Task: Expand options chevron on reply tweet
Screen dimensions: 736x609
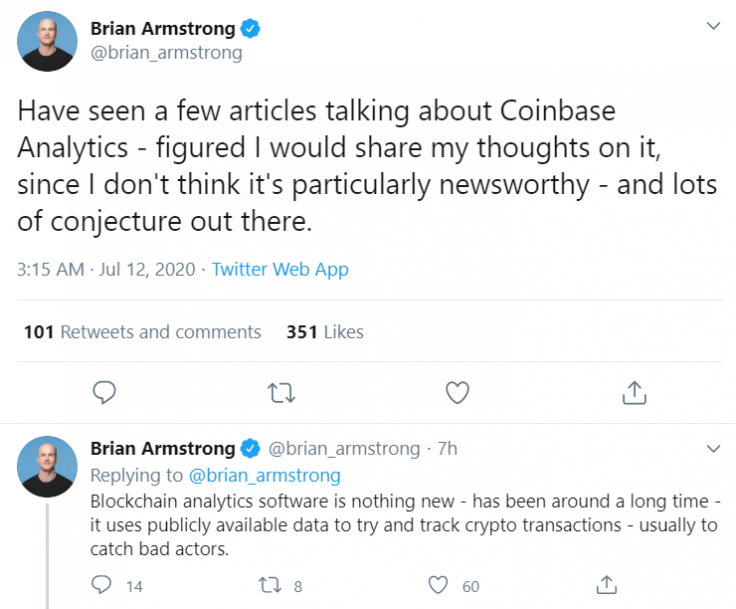Action: [712, 447]
